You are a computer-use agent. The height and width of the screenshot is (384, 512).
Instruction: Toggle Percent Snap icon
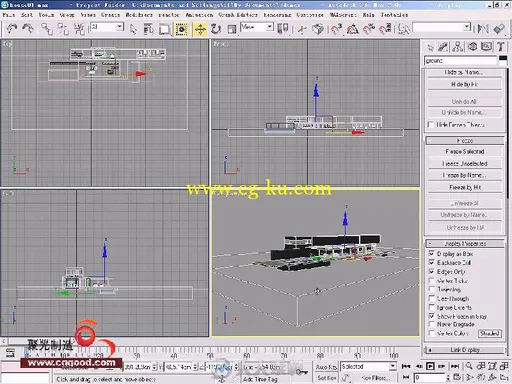point(369,29)
